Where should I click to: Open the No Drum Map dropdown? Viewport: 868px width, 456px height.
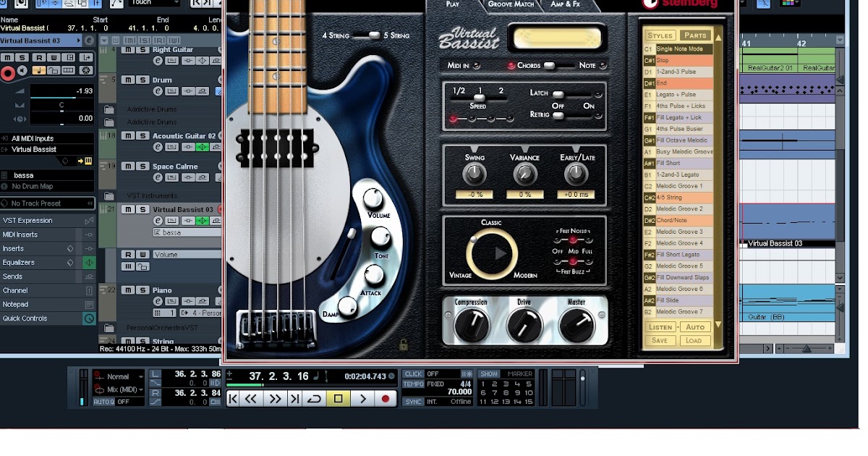click(x=48, y=186)
